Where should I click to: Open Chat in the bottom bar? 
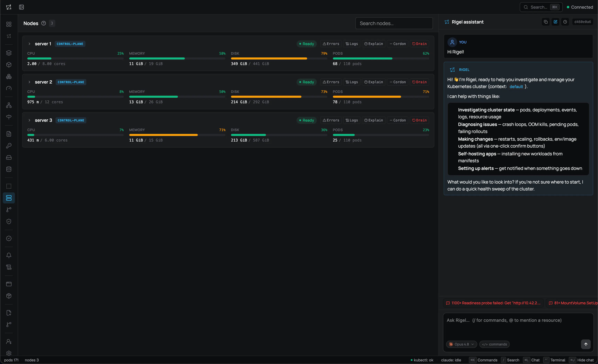pos(532,360)
